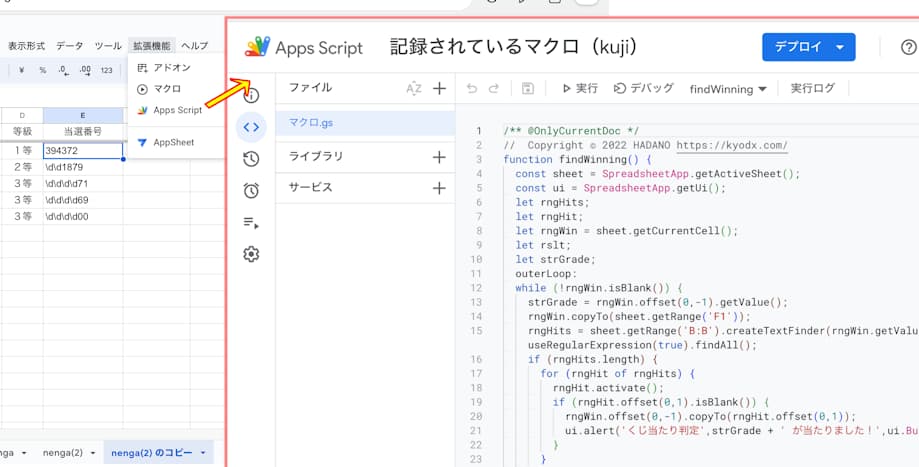This screenshot has height=467, width=919.
Task: Open the Triggers alarm clock icon
Action: (251, 190)
